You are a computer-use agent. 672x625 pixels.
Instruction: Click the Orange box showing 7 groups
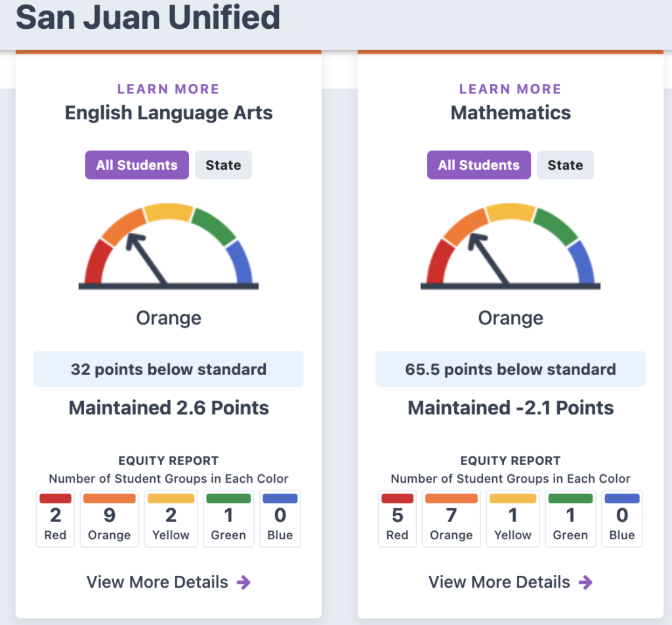pos(451,518)
